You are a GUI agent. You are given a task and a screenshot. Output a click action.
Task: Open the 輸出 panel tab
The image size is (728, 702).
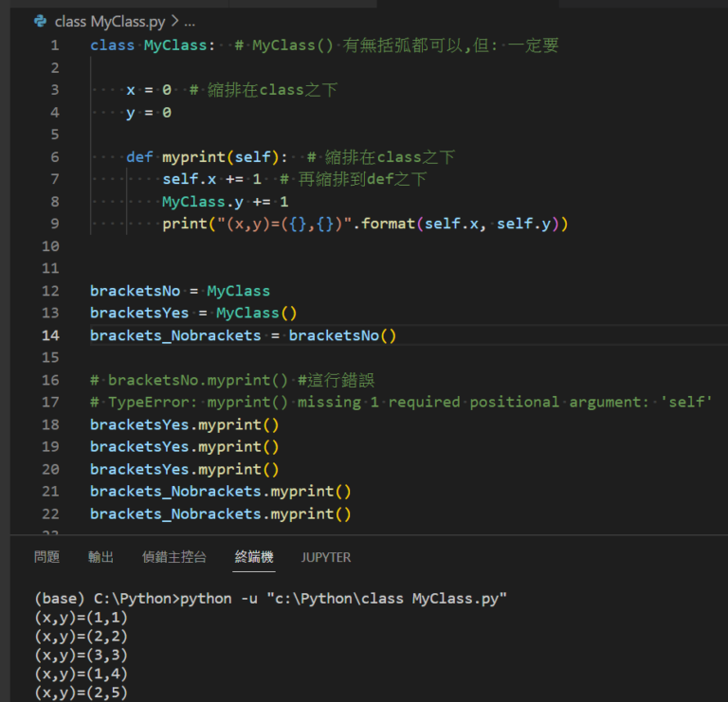tap(100, 557)
